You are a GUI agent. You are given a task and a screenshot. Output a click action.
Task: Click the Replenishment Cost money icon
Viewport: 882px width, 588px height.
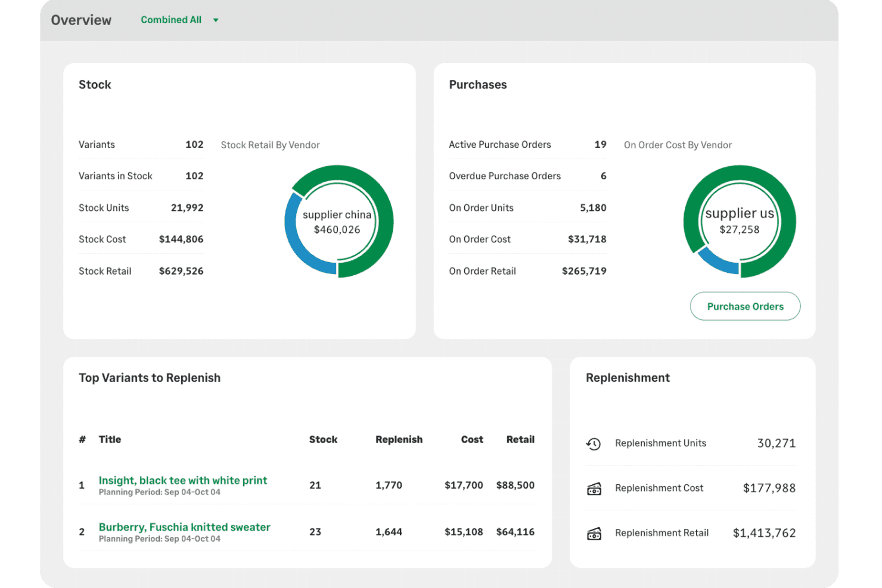[x=594, y=489]
